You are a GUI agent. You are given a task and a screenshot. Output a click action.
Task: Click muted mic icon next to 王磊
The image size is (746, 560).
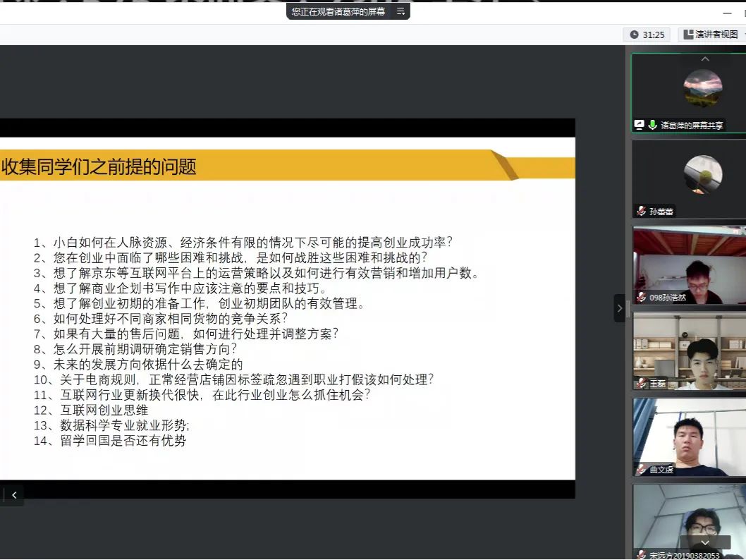641,383
